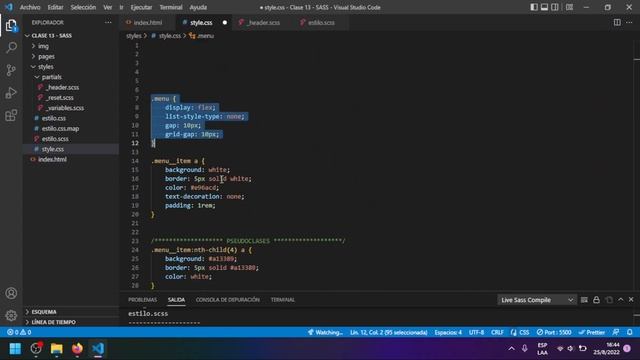Viewport: 640px width, 360px height.
Task: Collapse the partials folder
Action: pos(51,77)
